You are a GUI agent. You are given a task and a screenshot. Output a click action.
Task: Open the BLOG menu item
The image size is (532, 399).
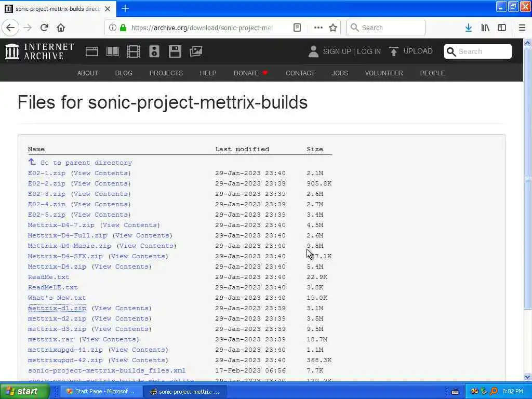click(x=124, y=73)
